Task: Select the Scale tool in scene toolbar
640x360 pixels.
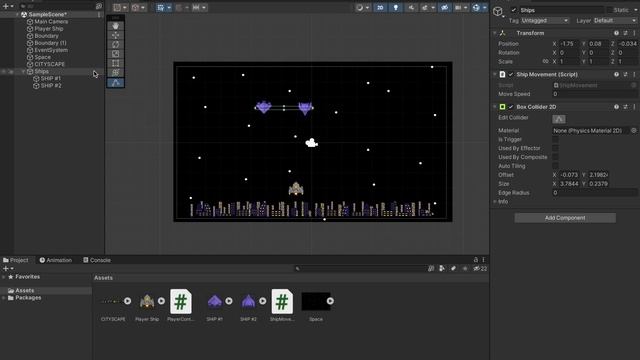Action: [x=116, y=54]
